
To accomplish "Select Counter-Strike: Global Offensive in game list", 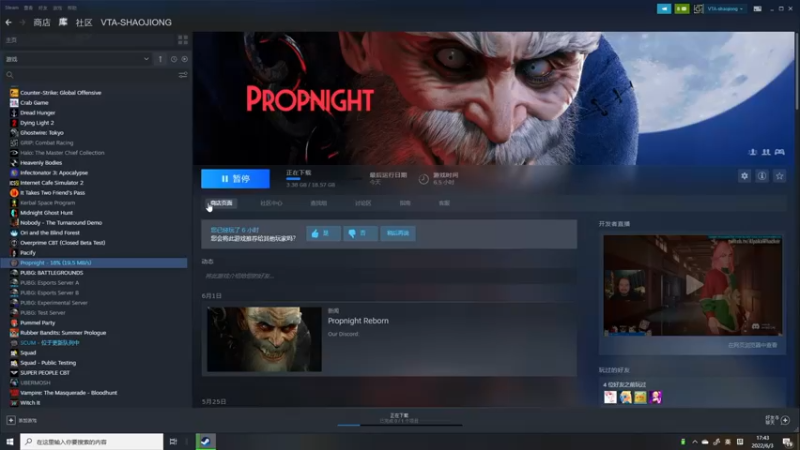I will coord(60,93).
